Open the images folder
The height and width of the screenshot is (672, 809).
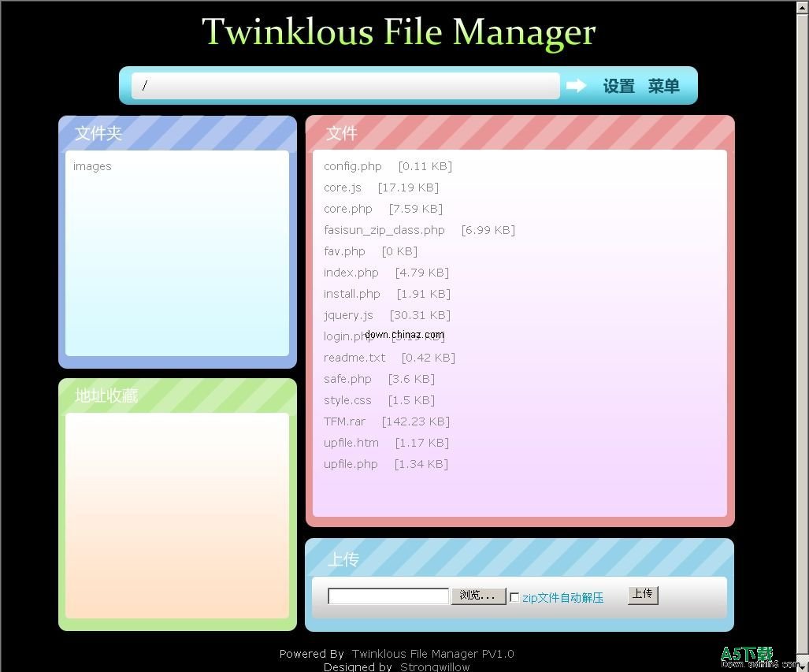coord(92,166)
